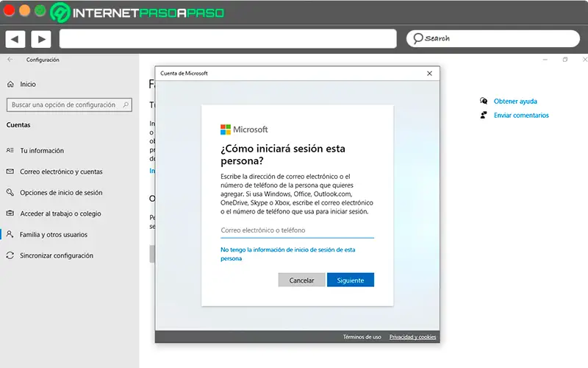Click the Tu información person-card icon
The image size is (588, 368).
click(10, 150)
